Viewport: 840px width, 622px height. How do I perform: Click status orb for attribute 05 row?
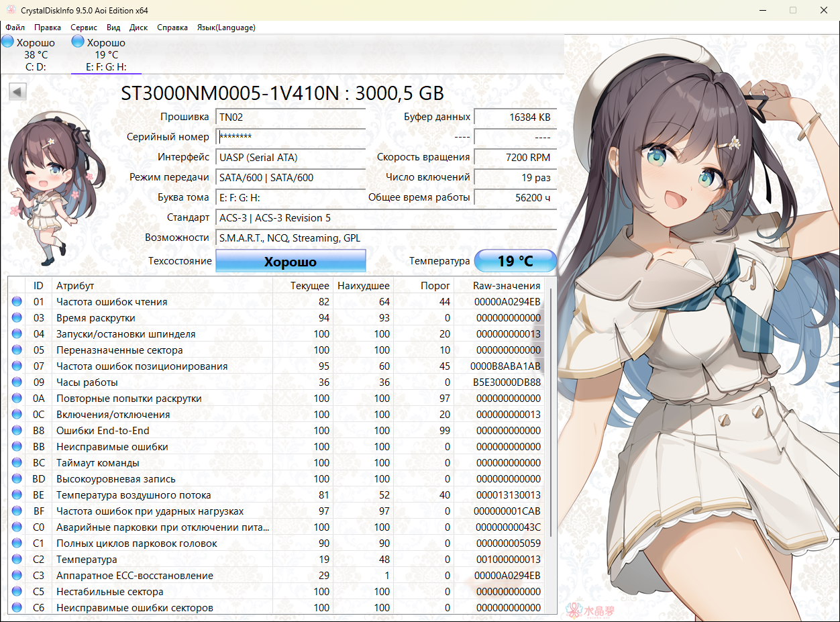17,350
